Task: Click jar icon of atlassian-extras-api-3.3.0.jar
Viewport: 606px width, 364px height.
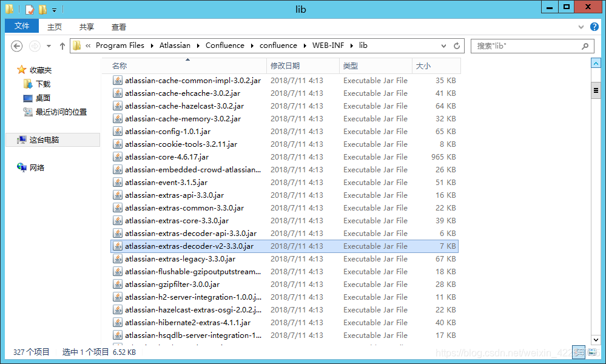Action: (118, 195)
